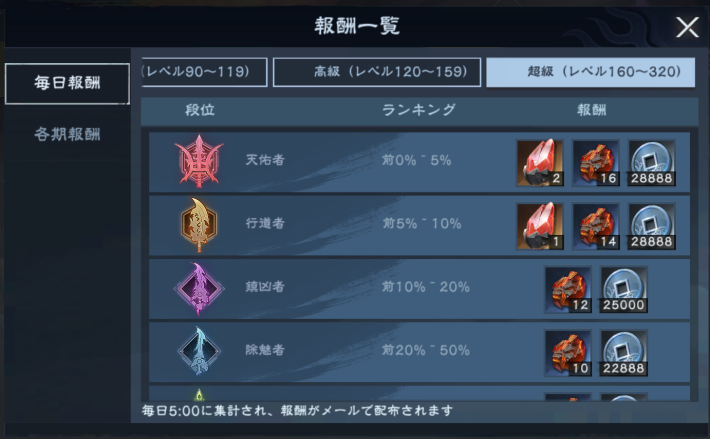The image size is (710, 439).
Task: Tap ore reward showing 12 in 鎮凶者 row
Action: point(568,290)
